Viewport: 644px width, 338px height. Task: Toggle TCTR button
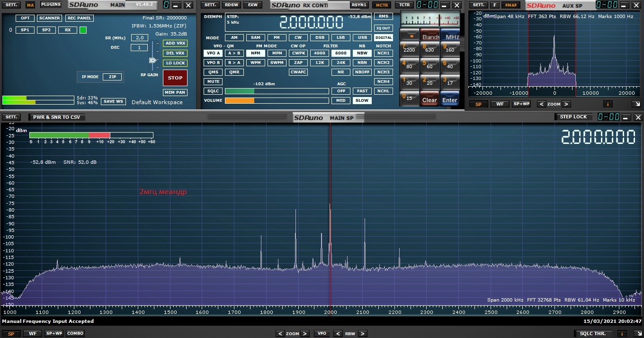(x=404, y=5)
